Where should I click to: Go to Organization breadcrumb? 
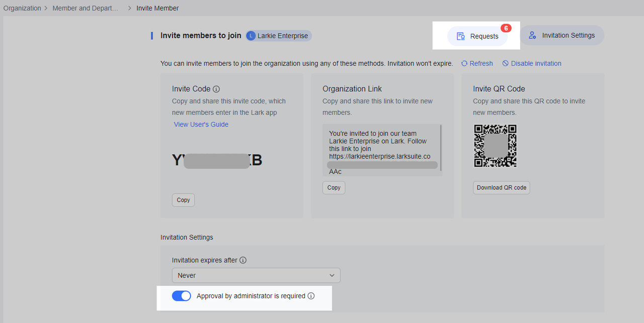[22, 8]
